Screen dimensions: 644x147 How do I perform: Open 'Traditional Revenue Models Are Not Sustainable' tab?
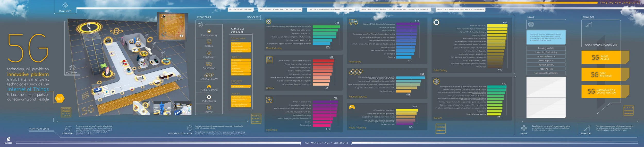(x=461, y=10)
